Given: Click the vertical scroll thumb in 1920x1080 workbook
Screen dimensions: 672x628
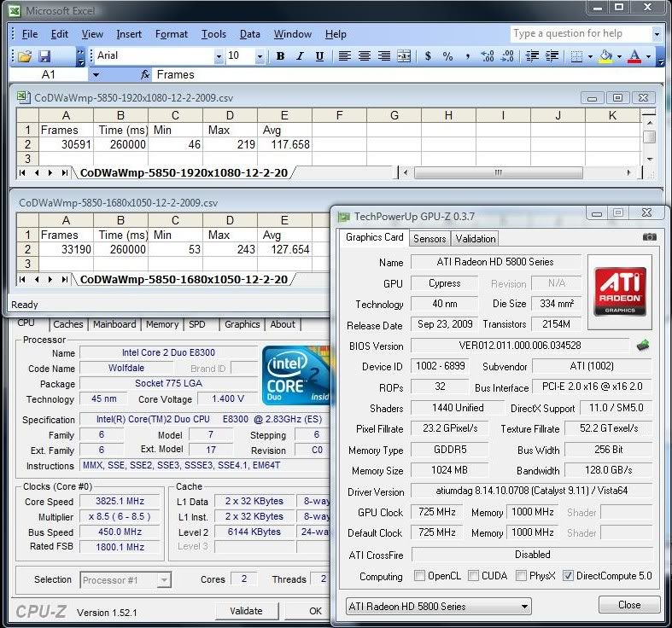Looking at the screenshot, I should tap(650, 137).
